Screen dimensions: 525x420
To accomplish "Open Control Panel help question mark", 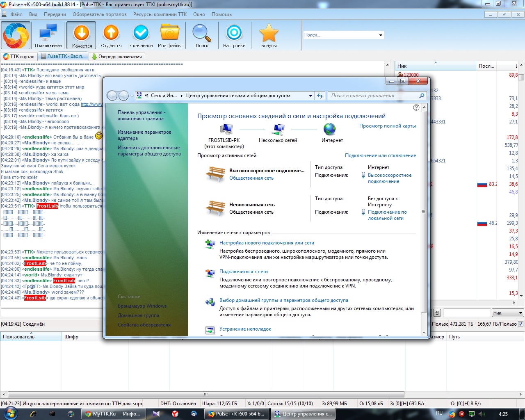I will tap(416, 107).
